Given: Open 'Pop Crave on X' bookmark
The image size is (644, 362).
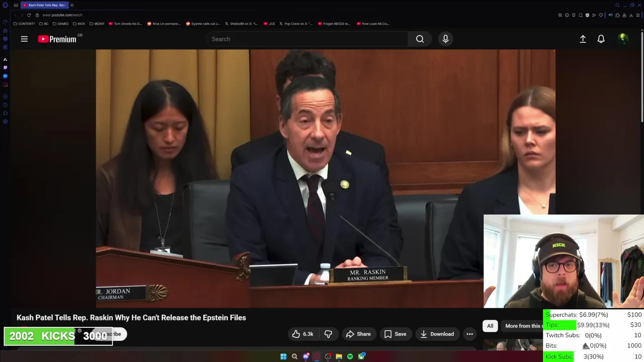Looking at the screenshot, I should [x=296, y=24].
